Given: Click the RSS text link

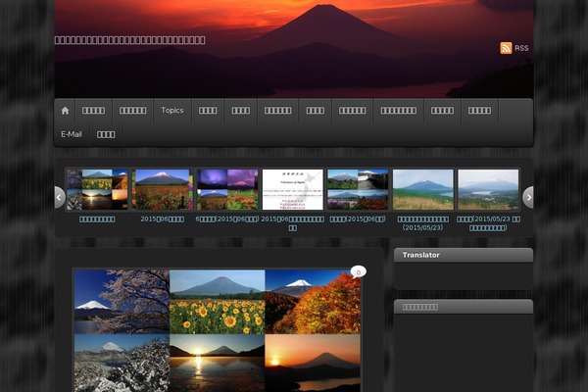Looking at the screenshot, I should (521, 48).
